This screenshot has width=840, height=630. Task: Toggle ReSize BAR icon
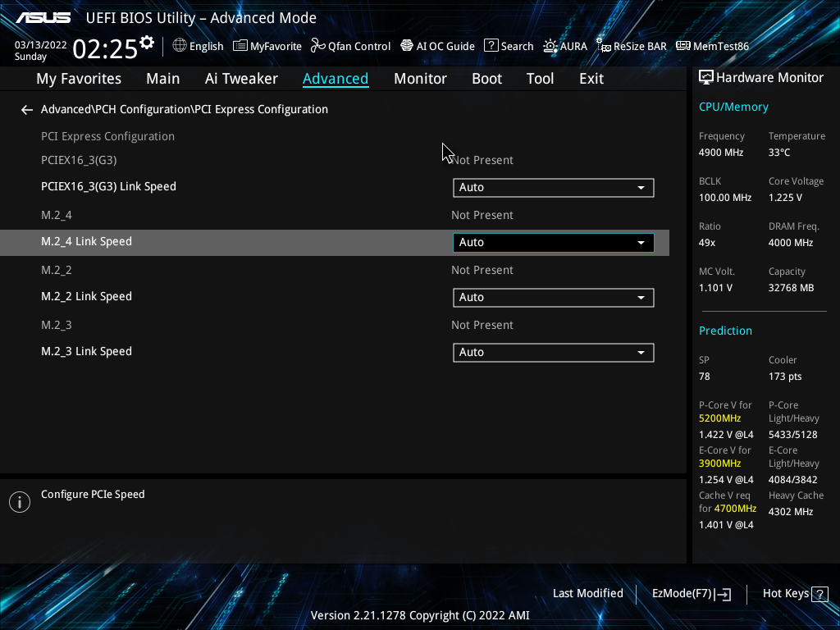point(604,46)
